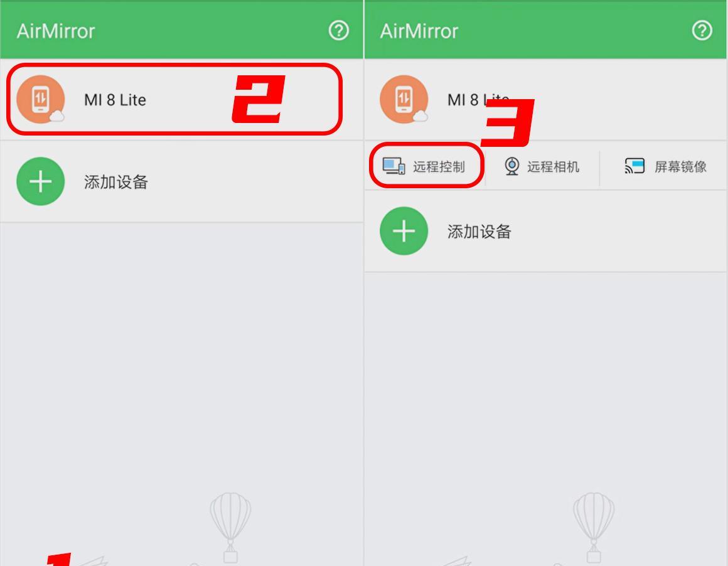Tap MI 8 Lite device icon, right panel
728x566 pixels.
click(404, 99)
